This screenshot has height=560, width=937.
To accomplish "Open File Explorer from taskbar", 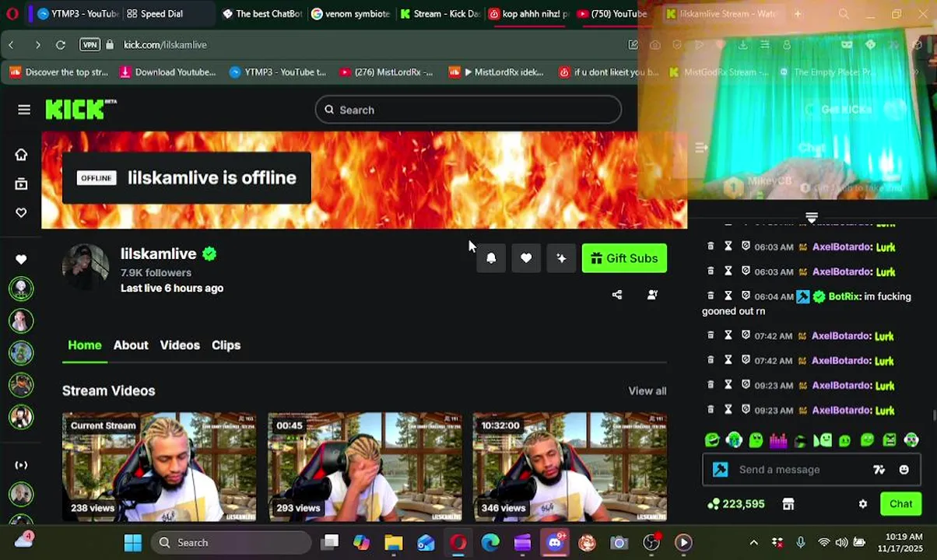I will pos(394,543).
